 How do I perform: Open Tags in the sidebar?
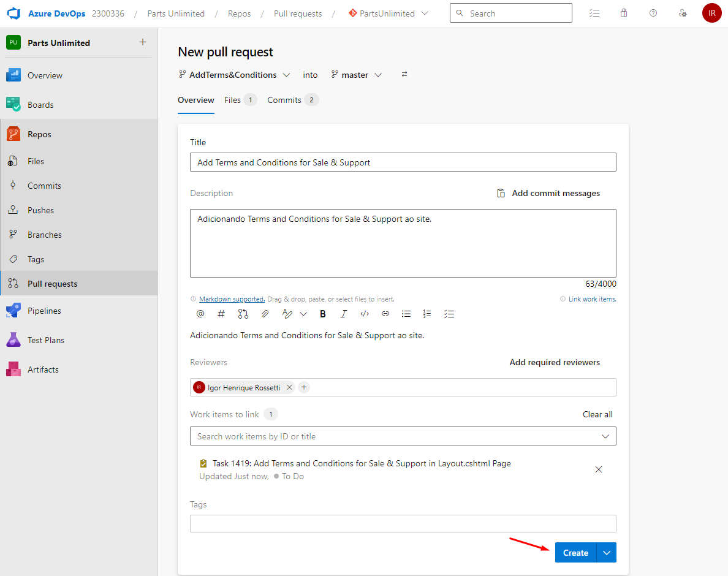(x=79, y=259)
